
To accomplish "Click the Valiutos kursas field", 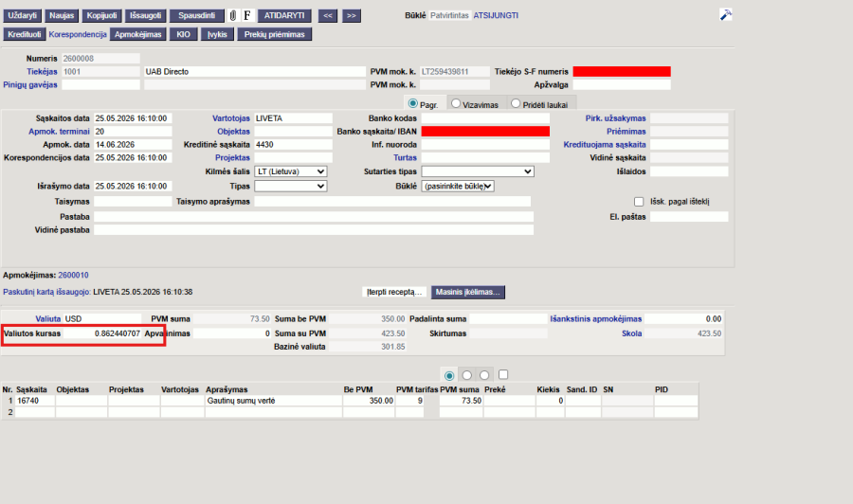I will (x=102, y=333).
